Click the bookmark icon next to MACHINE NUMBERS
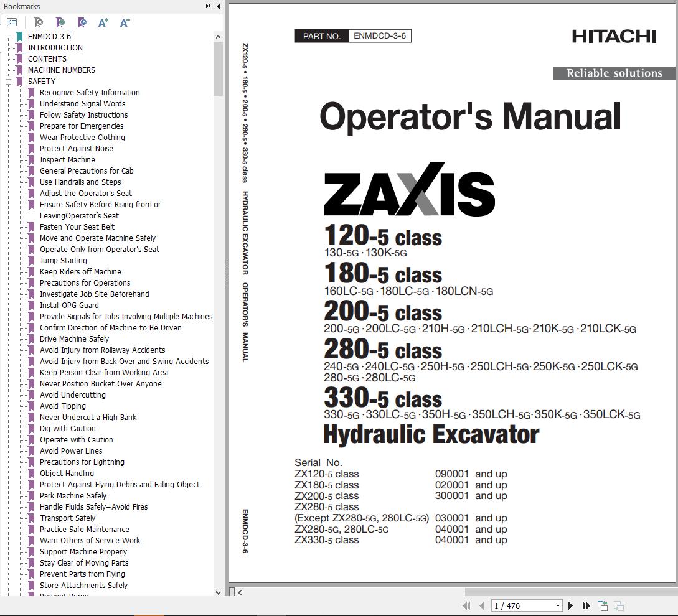678x616 pixels. (19, 70)
